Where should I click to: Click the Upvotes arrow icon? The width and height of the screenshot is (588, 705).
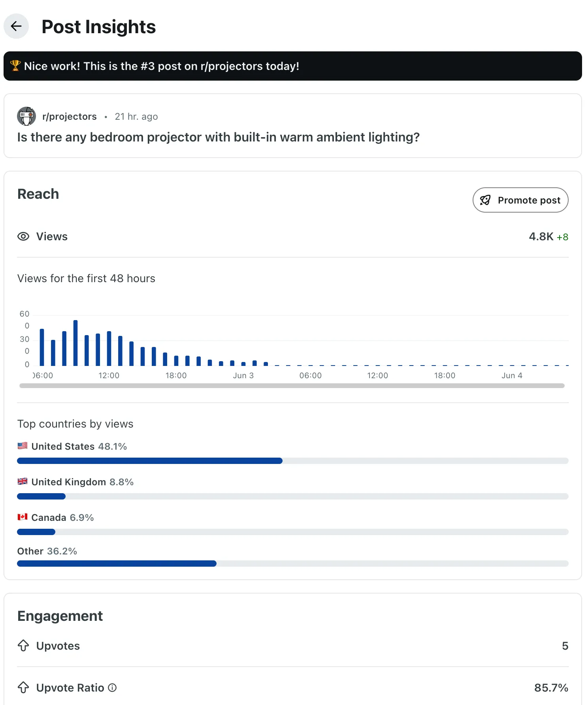click(23, 646)
